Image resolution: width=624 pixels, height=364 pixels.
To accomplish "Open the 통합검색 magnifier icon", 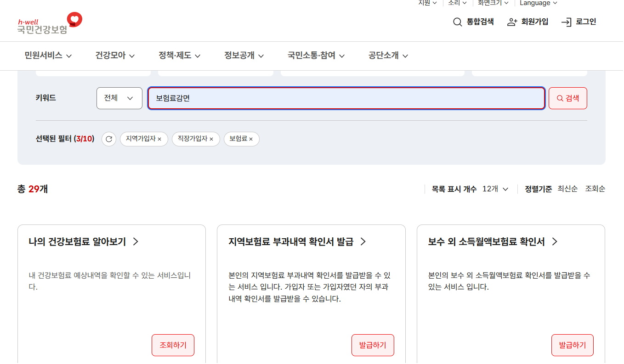I will click(x=457, y=22).
